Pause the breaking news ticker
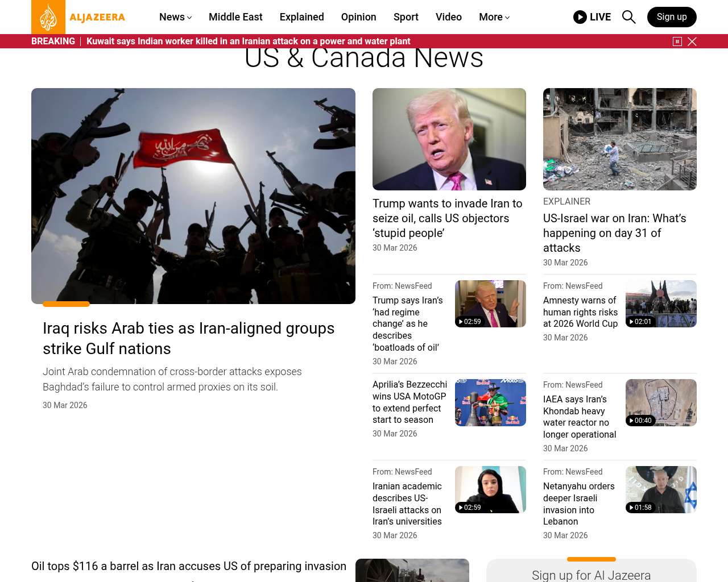Image resolution: width=728 pixels, height=582 pixels. click(x=677, y=41)
